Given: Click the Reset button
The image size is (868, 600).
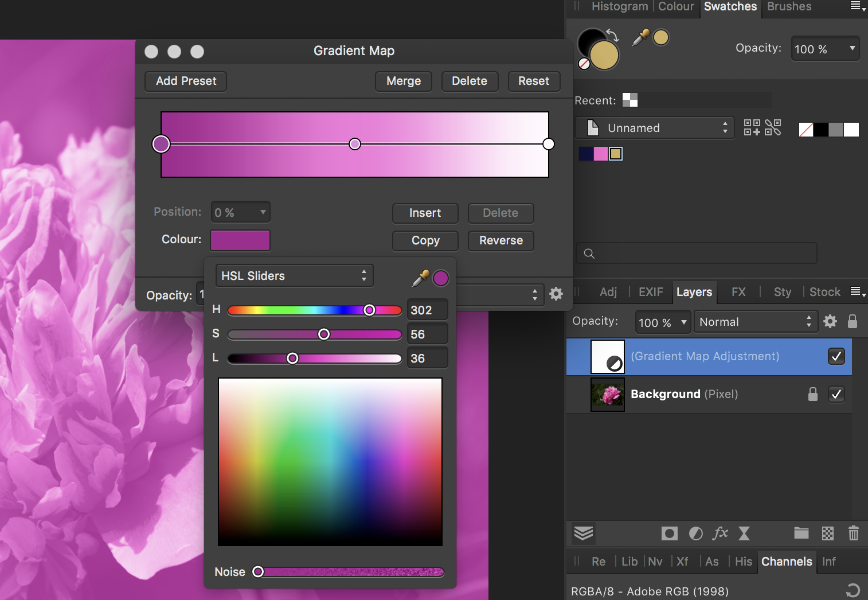Looking at the screenshot, I should (534, 81).
